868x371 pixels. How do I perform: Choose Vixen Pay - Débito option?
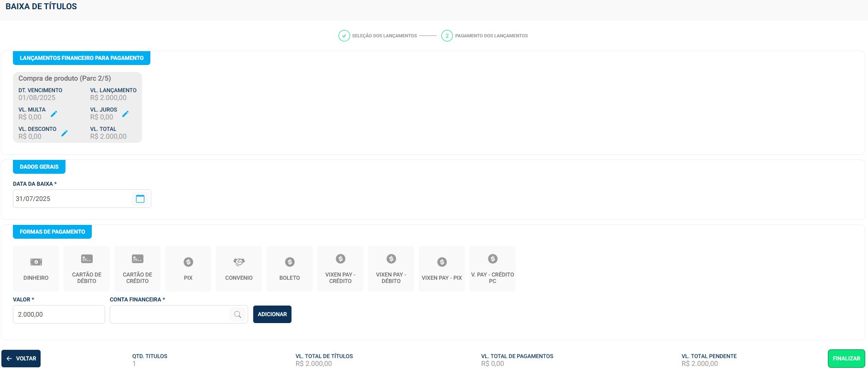(391, 269)
